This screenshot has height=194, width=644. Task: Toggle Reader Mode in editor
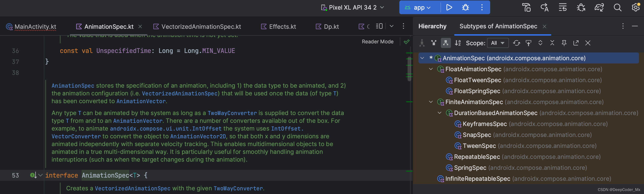coord(377,42)
